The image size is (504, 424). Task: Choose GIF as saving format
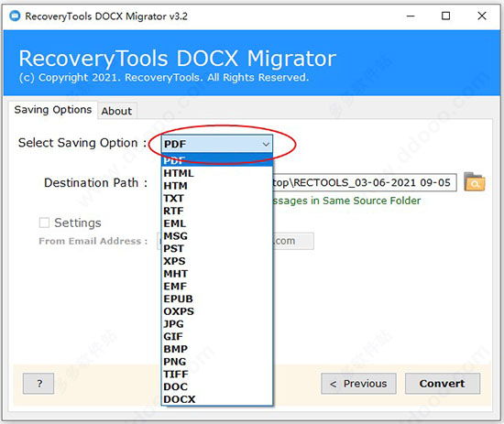[217, 336]
